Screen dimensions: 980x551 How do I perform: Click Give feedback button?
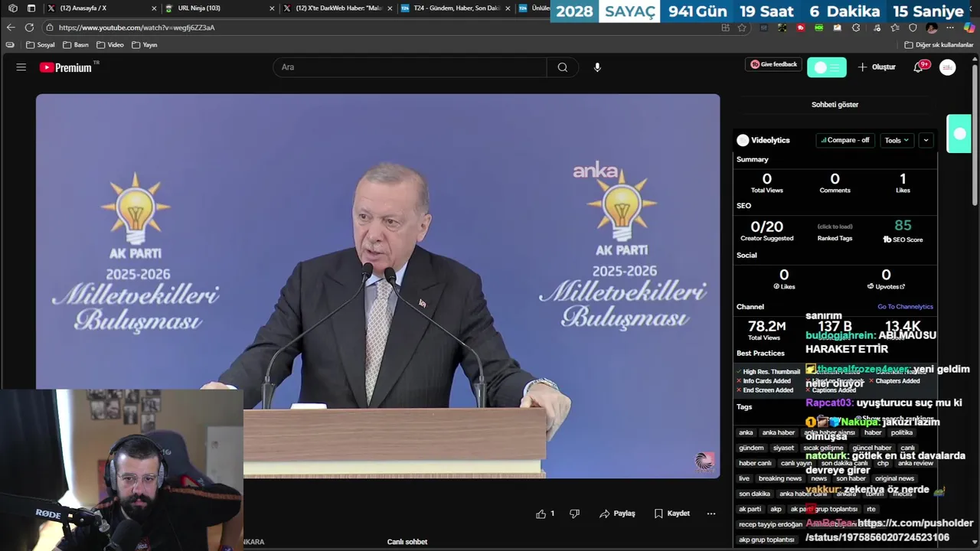pyautogui.click(x=773, y=64)
